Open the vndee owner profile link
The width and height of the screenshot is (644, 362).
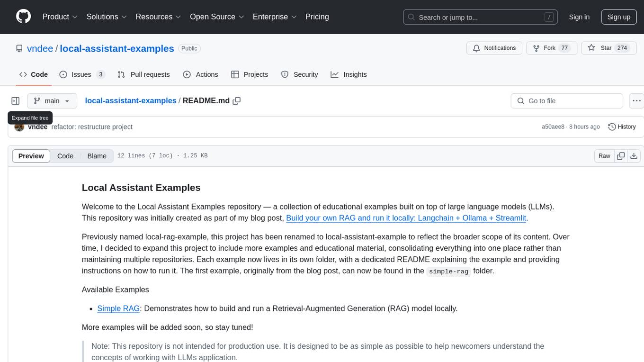tap(40, 48)
